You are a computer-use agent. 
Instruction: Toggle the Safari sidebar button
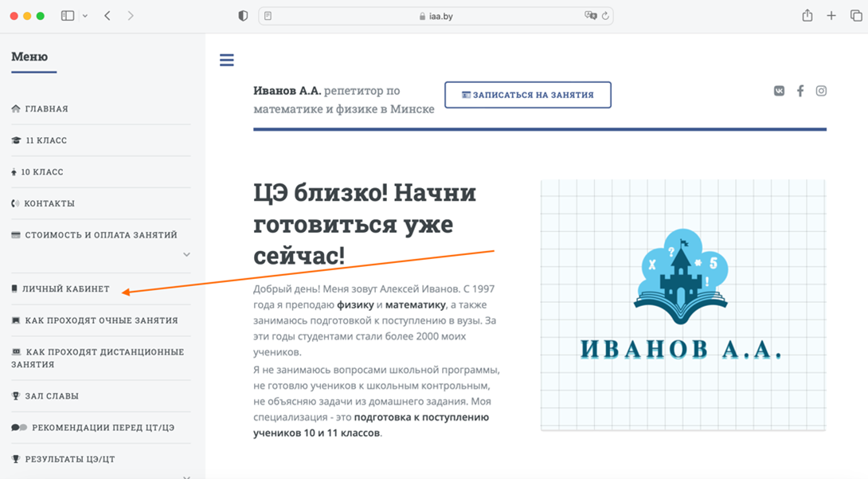coord(68,16)
